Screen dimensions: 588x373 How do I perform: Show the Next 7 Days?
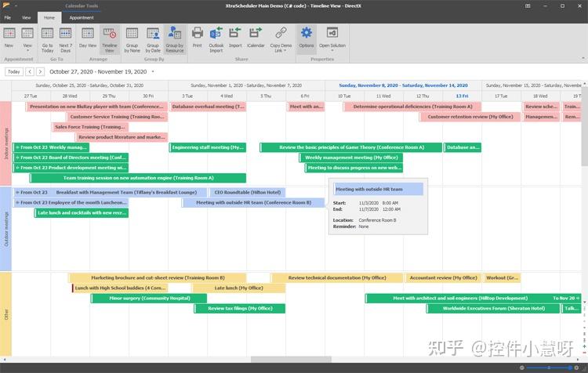pyautogui.click(x=65, y=39)
